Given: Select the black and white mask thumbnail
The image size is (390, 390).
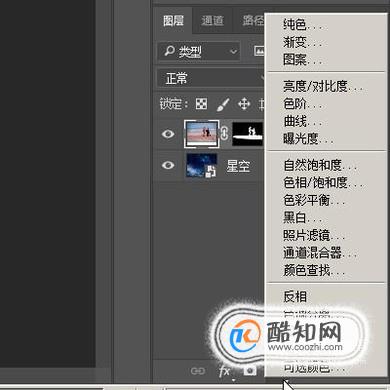Looking at the screenshot, I should [248, 134].
